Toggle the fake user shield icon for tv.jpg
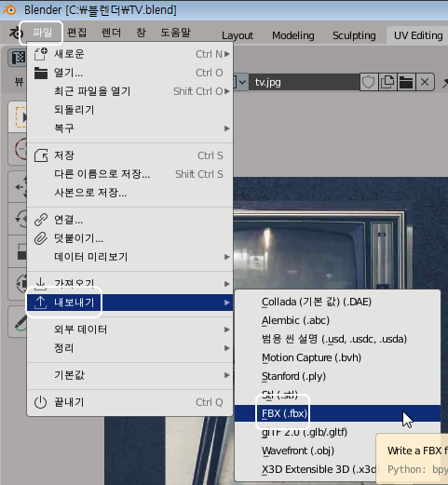 click(369, 82)
